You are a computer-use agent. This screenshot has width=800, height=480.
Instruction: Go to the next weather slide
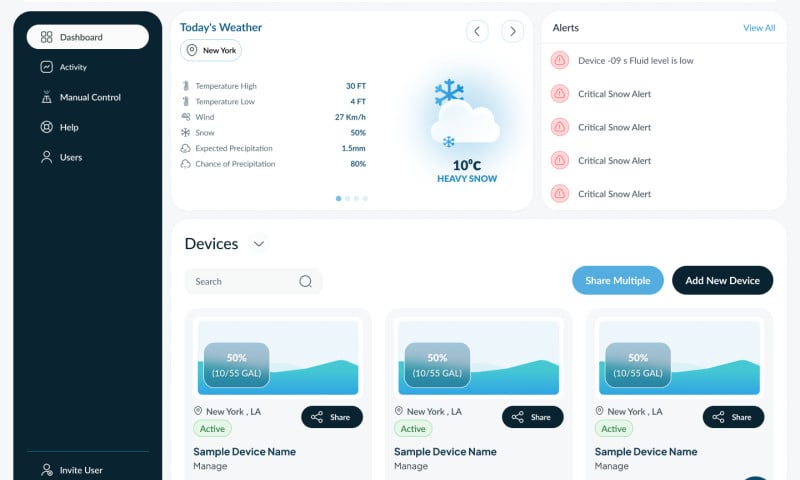click(512, 32)
